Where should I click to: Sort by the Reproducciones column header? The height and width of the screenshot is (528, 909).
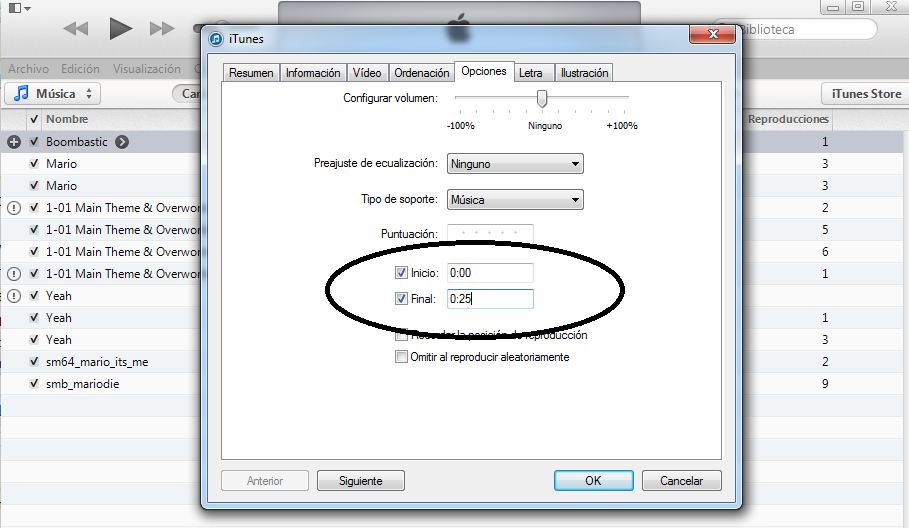click(788, 119)
